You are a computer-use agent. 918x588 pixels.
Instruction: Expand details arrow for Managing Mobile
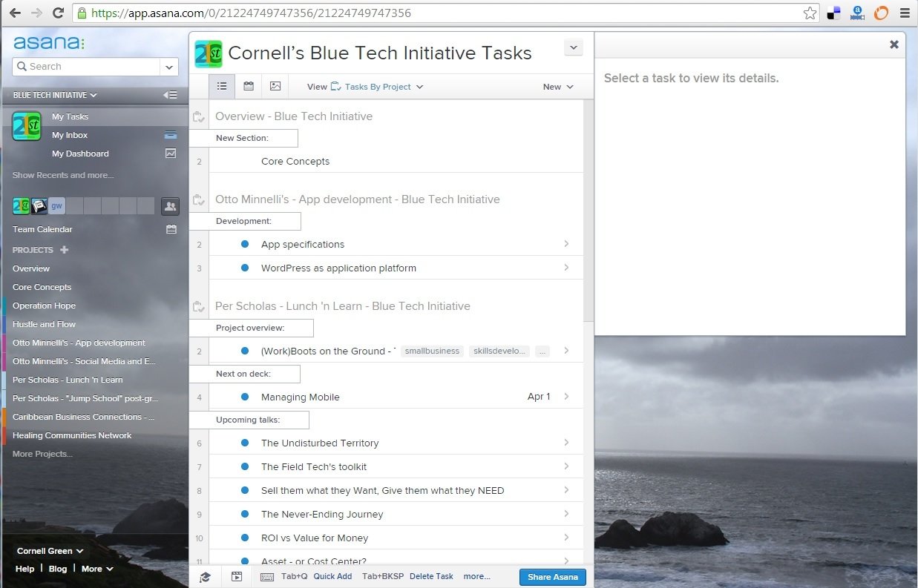click(566, 397)
